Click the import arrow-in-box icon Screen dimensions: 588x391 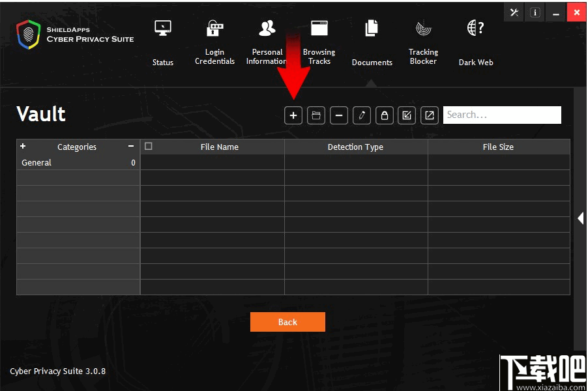click(x=407, y=115)
